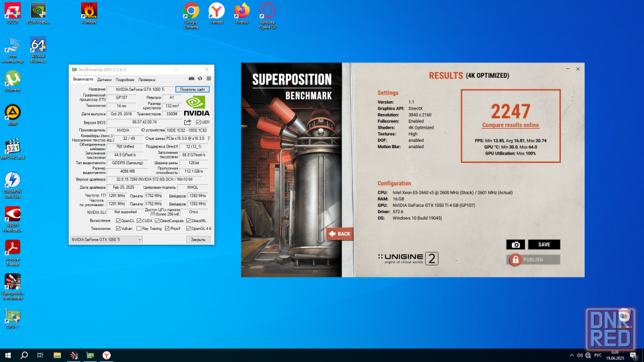Switch to Датчики tab

tap(104, 80)
